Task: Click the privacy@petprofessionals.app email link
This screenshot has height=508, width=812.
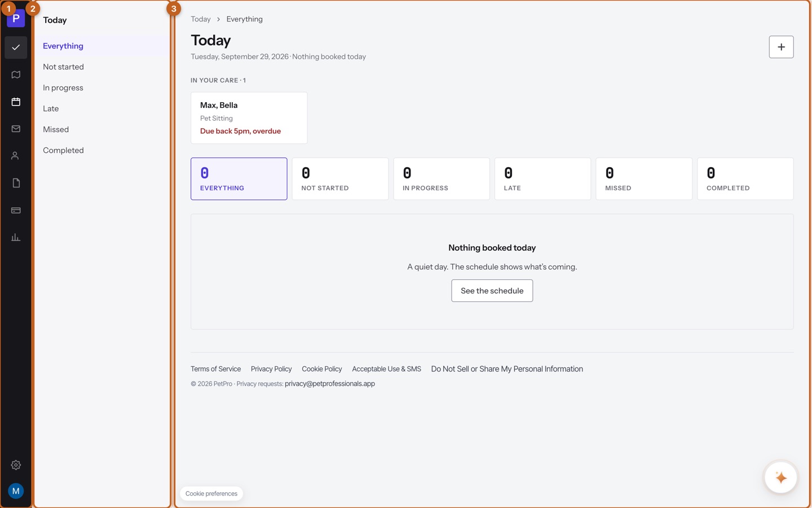Action: tap(330, 384)
